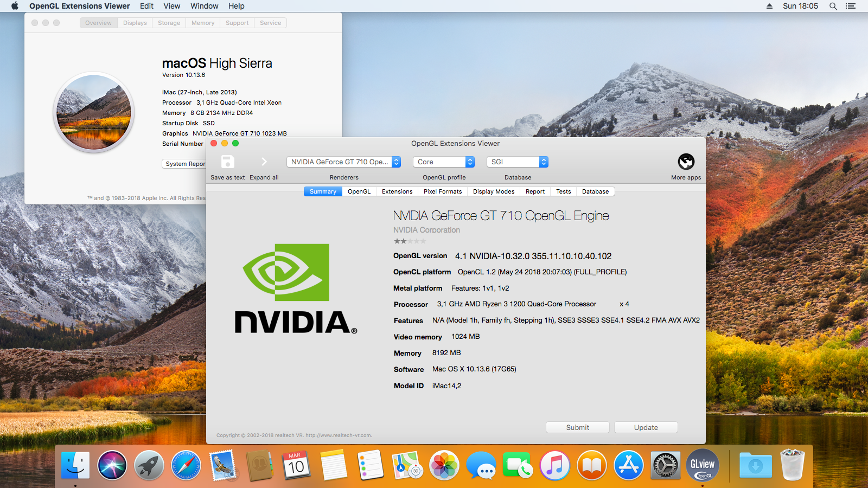Open the Tests tab

[x=564, y=191]
